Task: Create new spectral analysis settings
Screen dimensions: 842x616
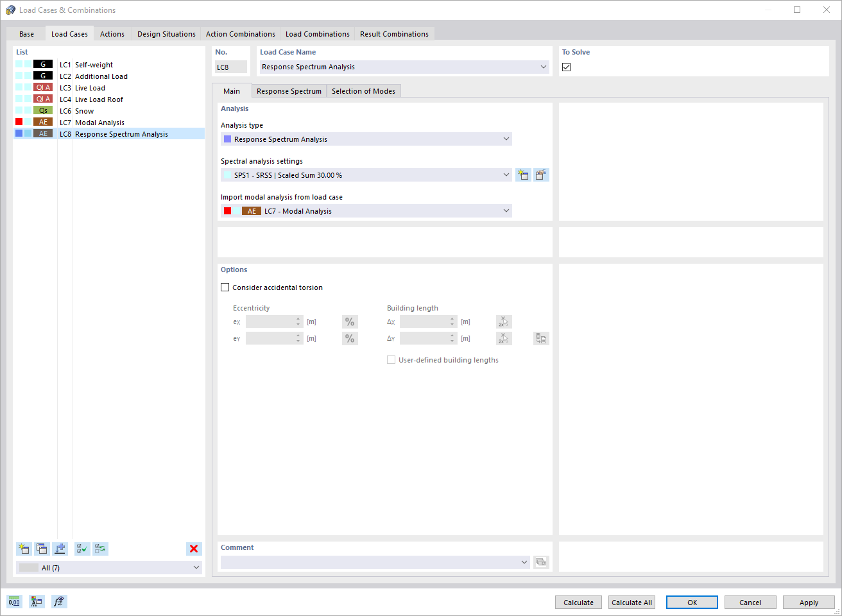Action: 523,175
